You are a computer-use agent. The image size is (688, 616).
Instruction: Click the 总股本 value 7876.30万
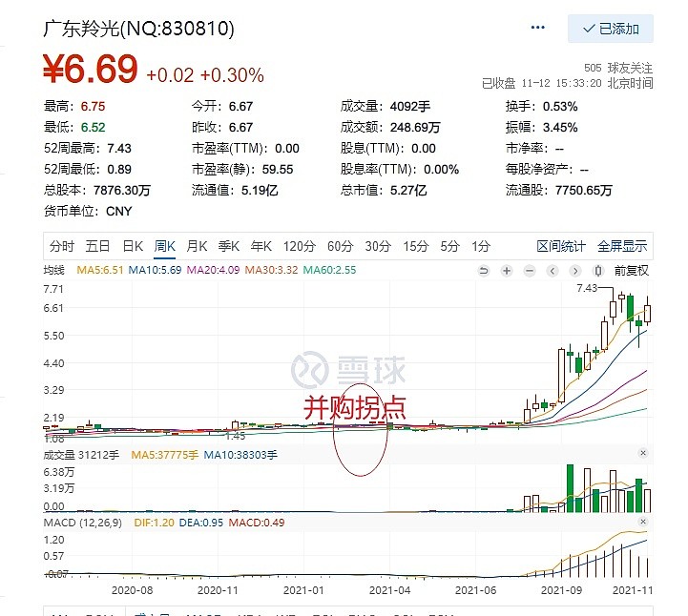[122, 191]
